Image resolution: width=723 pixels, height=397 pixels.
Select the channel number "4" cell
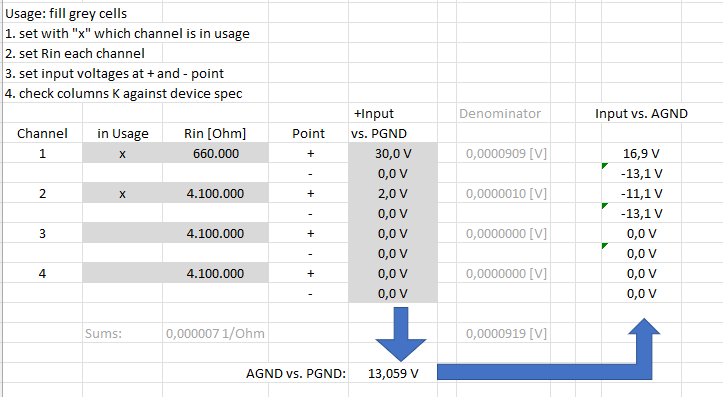pos(42,274)
